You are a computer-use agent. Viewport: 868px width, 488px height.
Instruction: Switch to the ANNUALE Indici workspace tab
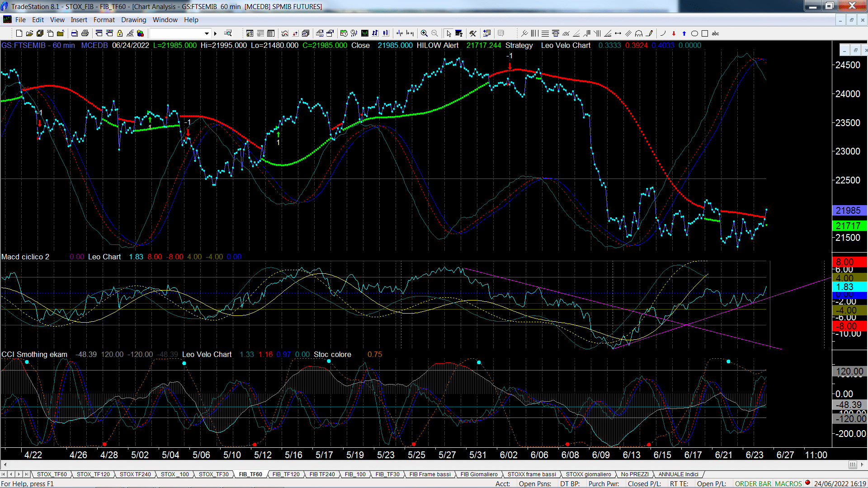coord(678,474)
